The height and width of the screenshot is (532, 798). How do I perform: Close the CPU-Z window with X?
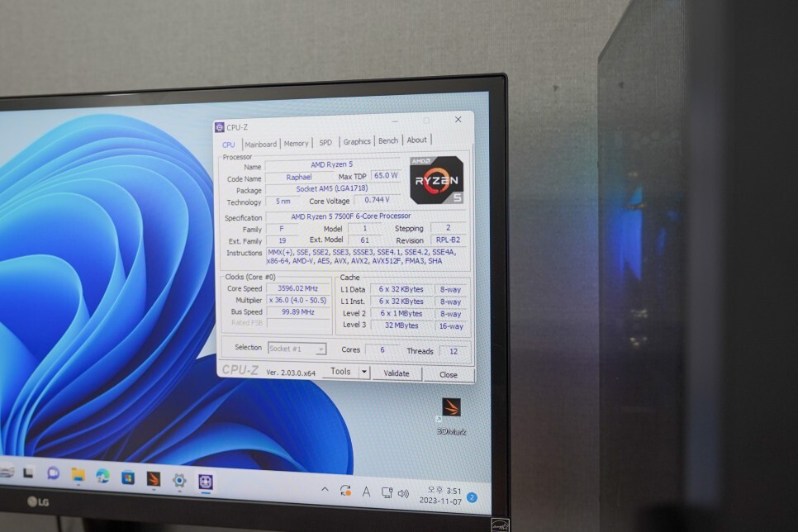pos(458,119)
